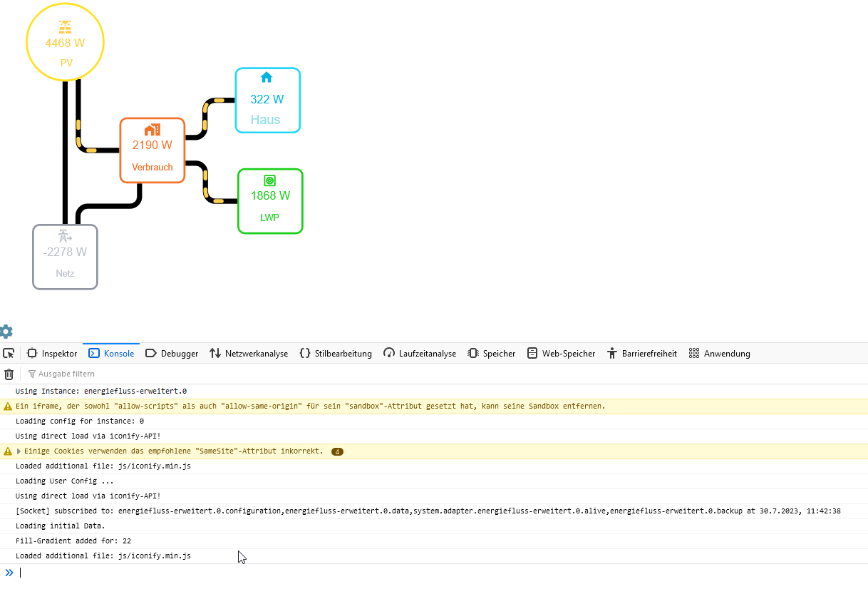Expand the SameSite cookies warning group

19,451
